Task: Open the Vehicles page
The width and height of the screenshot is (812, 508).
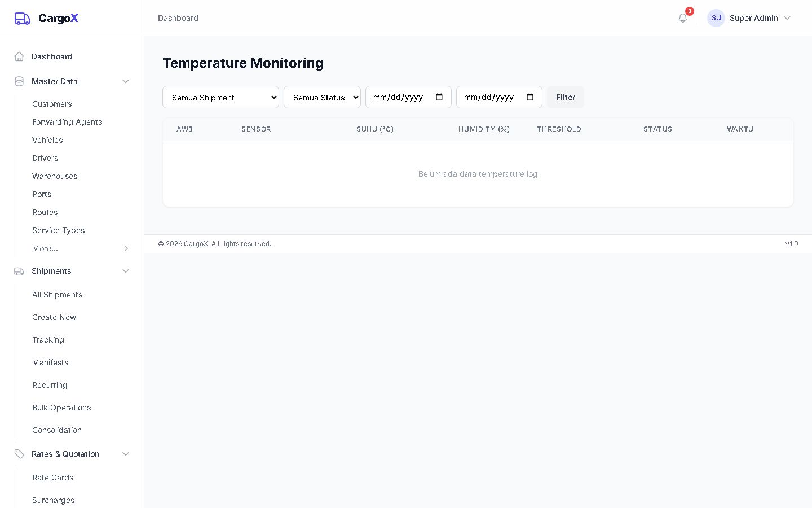Action: pyautogui.click(x=47, y=140)
